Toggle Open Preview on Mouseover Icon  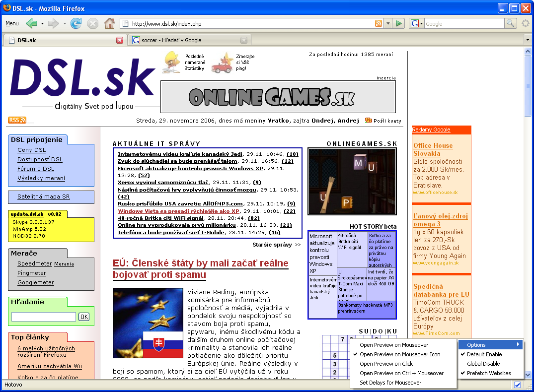tap(403, 354)
